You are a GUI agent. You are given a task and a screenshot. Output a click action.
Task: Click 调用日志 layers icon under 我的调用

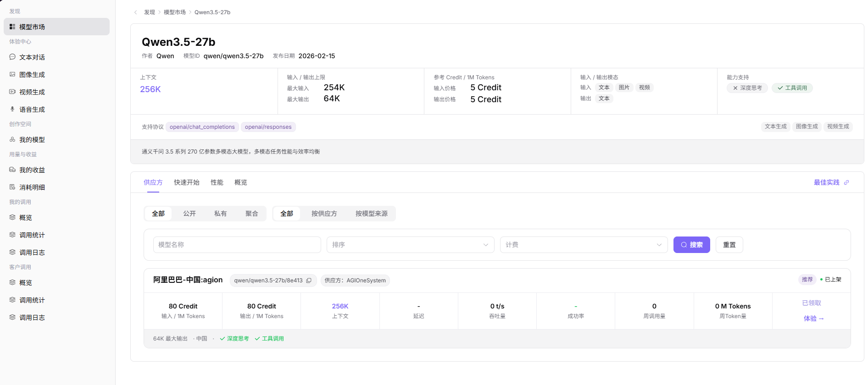[12, 252]
